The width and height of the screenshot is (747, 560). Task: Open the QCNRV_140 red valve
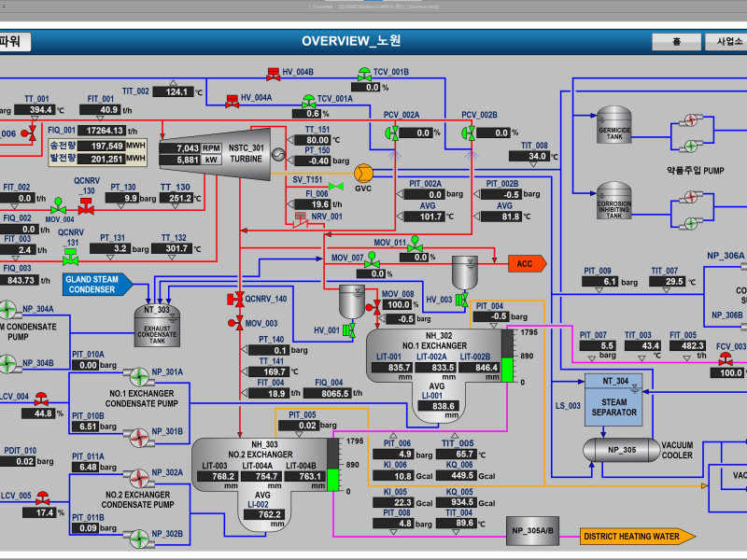tap(236, 299)
